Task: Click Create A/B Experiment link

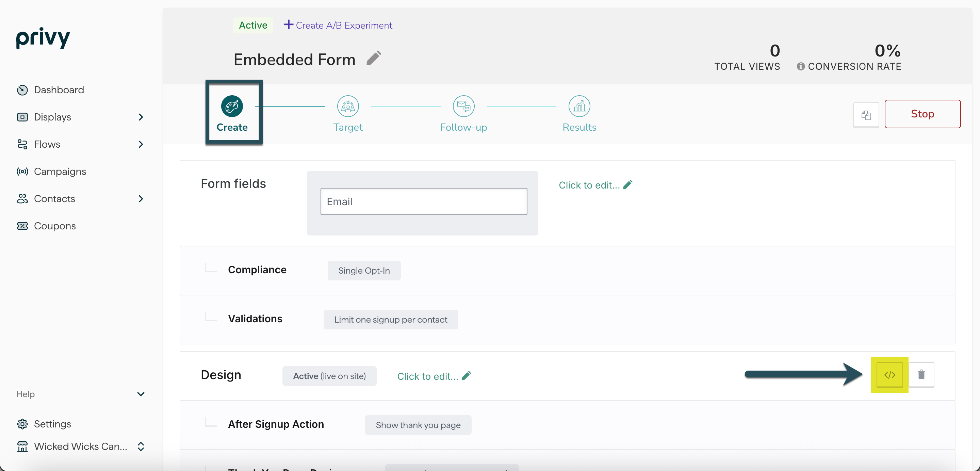Action: [338, 26]
